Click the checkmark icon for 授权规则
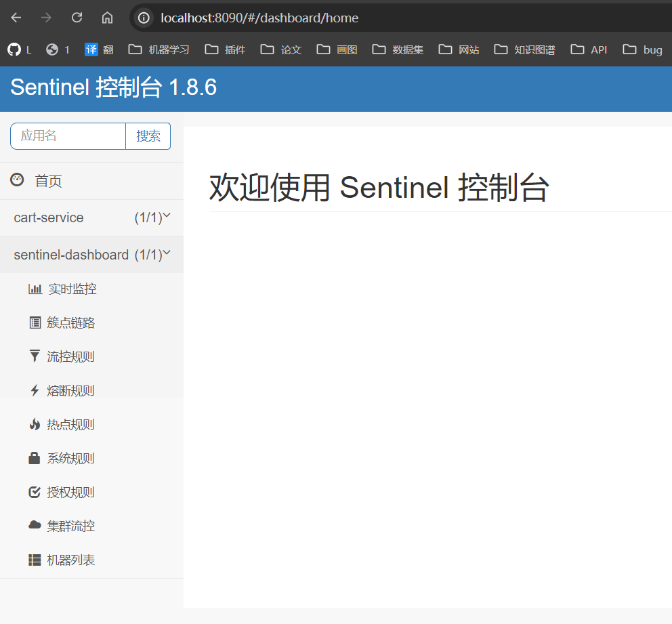The width and height of the screenshot is (672, 624). (35, 492)
